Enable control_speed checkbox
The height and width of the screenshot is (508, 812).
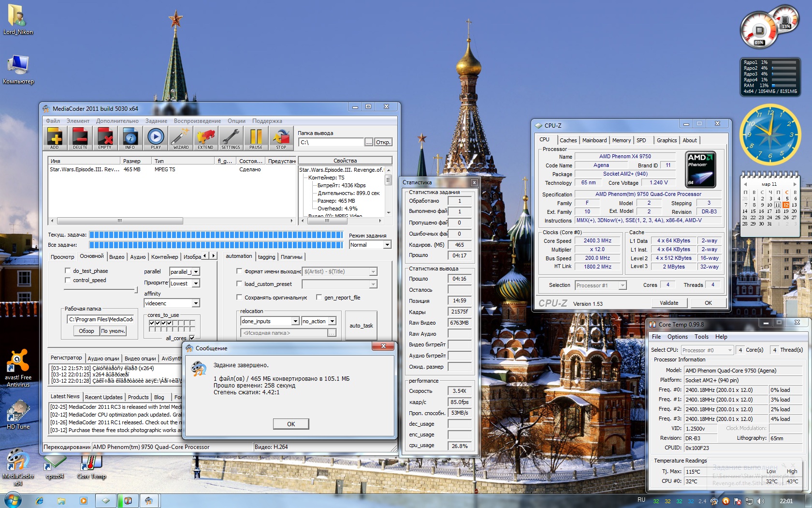(68, 280)
